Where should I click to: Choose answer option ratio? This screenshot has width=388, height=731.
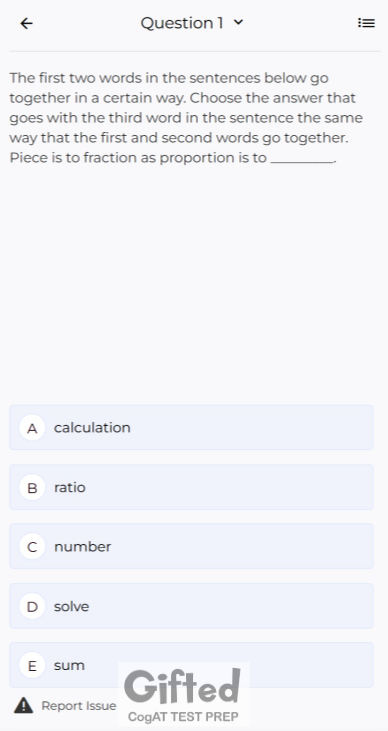[191, 487]
